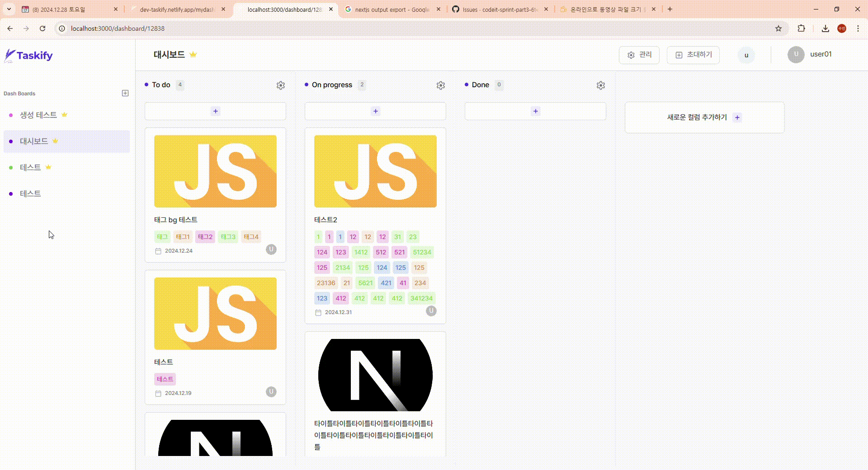
Task: Click the On progress column heading
Action: (x=332, y=85)
